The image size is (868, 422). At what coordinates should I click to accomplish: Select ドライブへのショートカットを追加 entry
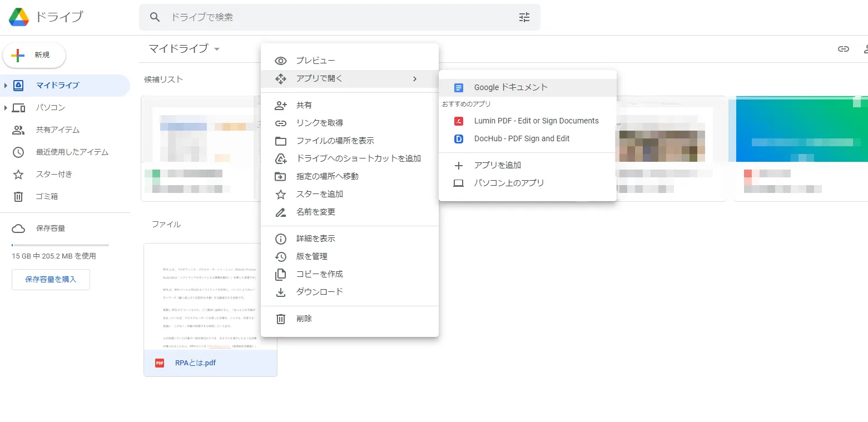tap(350, 158)
